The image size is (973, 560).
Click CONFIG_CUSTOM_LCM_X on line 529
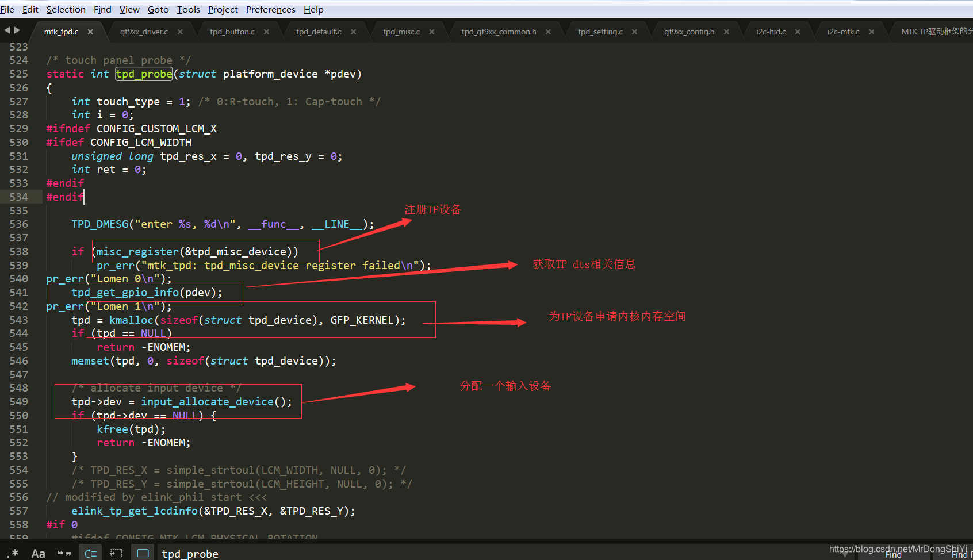pos(156,128)
